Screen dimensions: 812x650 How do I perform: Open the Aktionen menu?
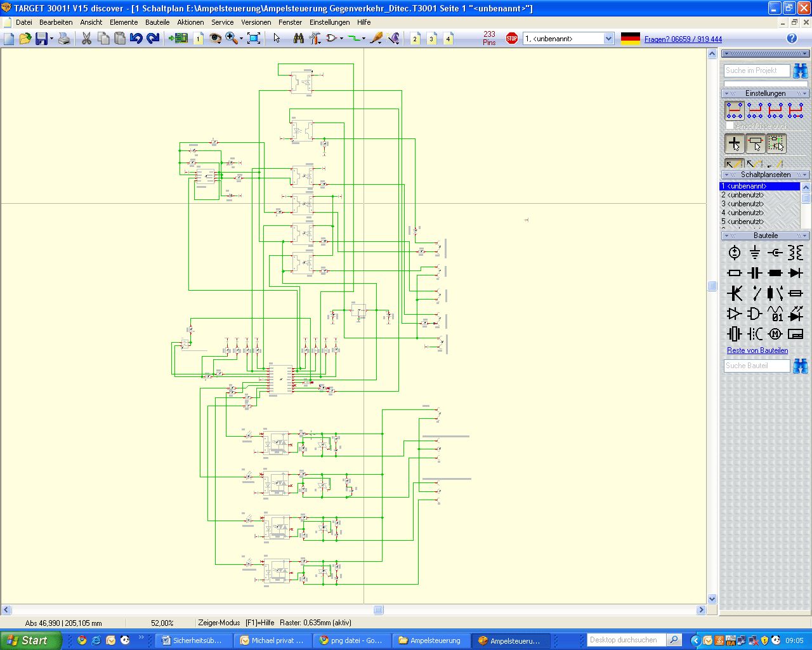click(190, 22)
